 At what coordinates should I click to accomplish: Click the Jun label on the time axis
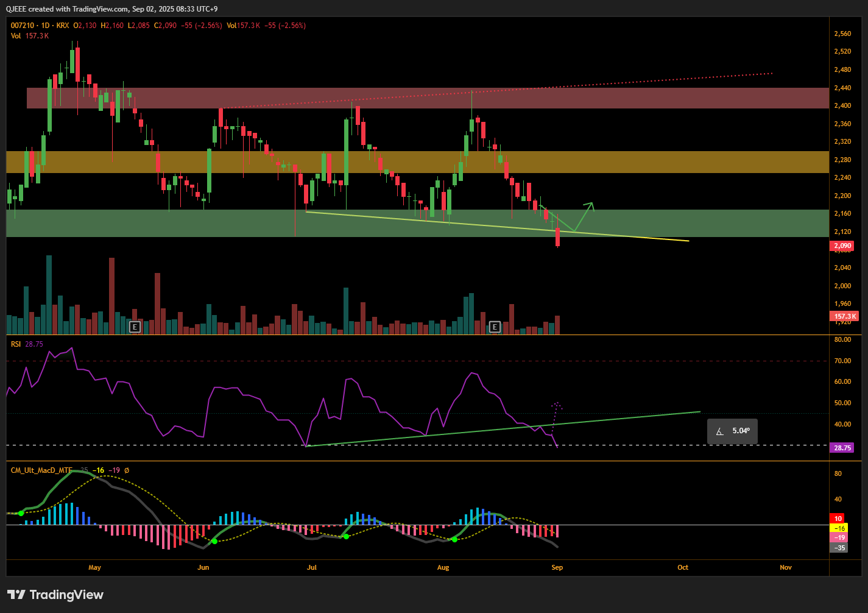pos(203,567)
